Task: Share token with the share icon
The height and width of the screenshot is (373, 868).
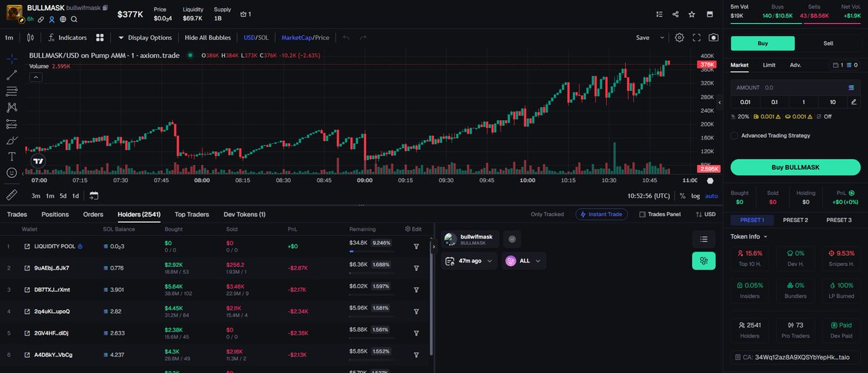Action: coord(676,14)
